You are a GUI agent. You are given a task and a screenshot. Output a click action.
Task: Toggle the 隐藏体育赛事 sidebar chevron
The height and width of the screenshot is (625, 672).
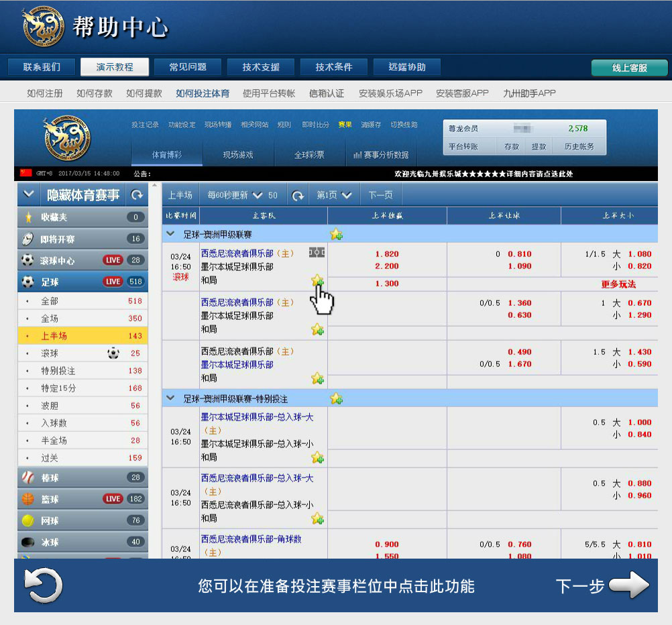pyautogui.click(x=28, y=194)
